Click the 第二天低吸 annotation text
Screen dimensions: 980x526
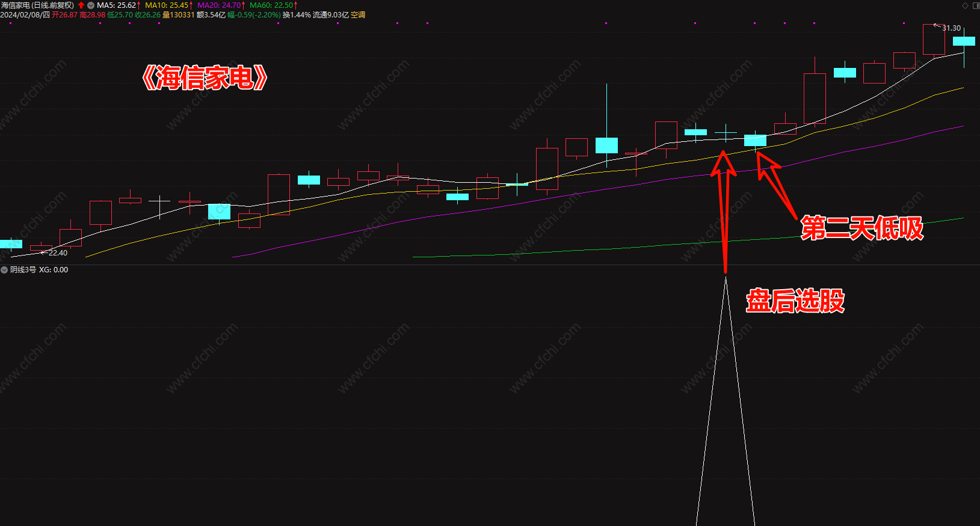pyautogui.click(x=861, y=228)
